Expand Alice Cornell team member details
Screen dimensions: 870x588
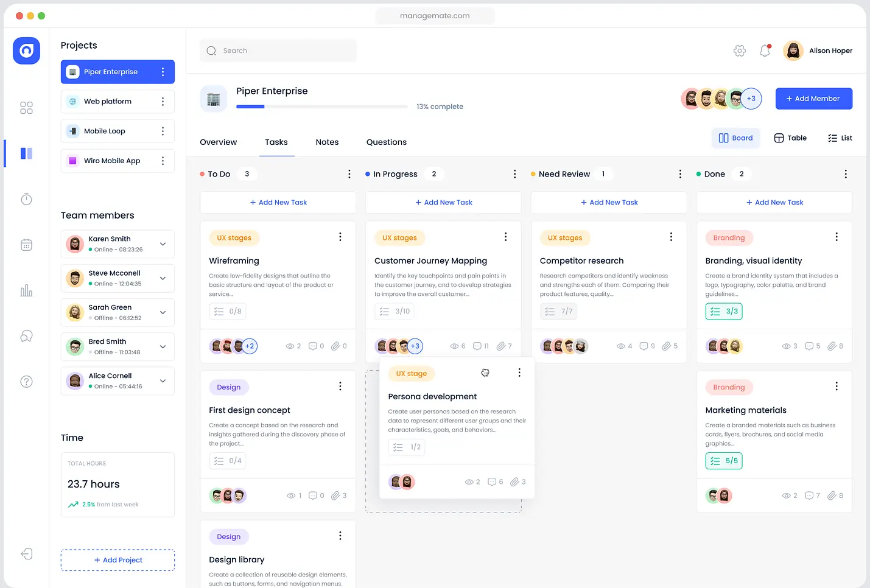click(163, 381)
